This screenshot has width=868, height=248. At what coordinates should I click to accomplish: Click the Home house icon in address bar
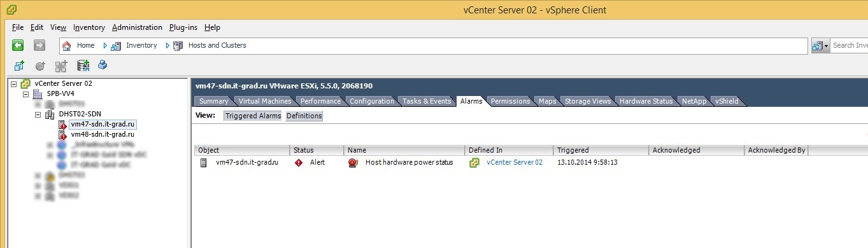(x=67, y=46)
